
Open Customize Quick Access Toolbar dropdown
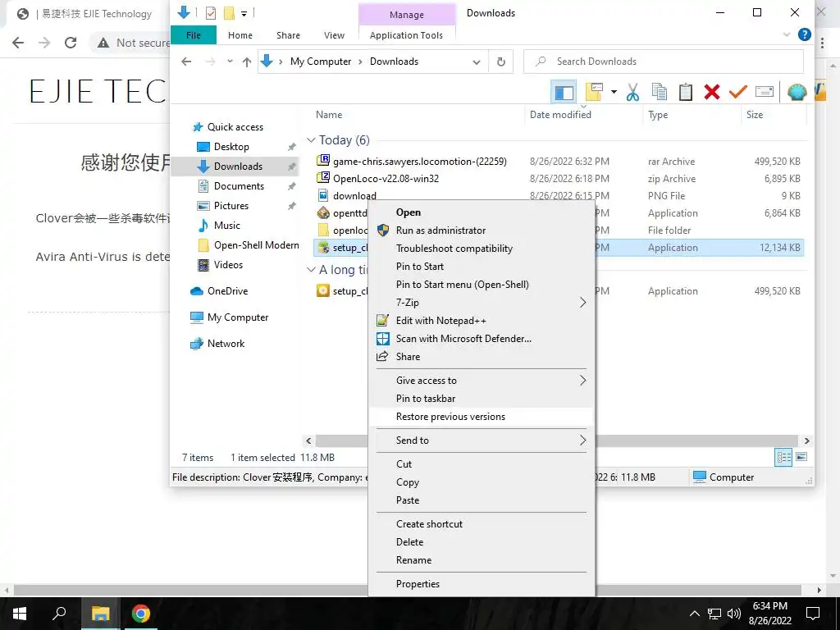(x=244, y=13)
